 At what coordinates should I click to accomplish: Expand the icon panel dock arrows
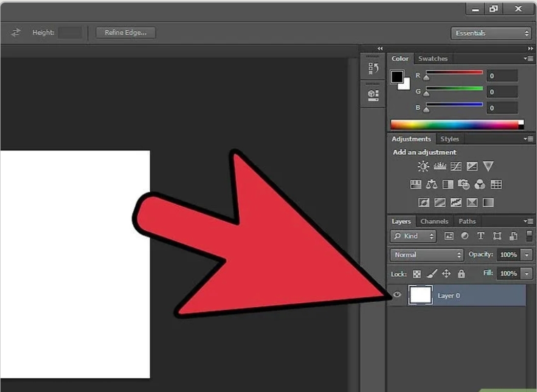coord(380,49)
